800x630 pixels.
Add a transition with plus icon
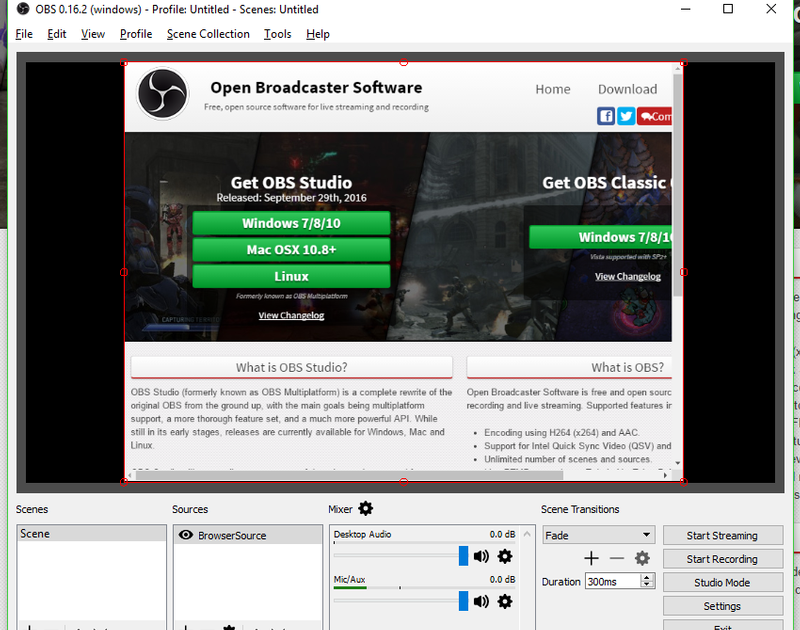(x=591, y=558)
